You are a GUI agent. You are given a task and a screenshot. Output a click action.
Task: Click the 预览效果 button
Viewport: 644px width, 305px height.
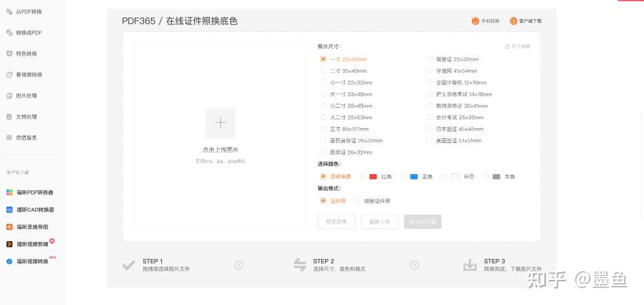[337, 222]
